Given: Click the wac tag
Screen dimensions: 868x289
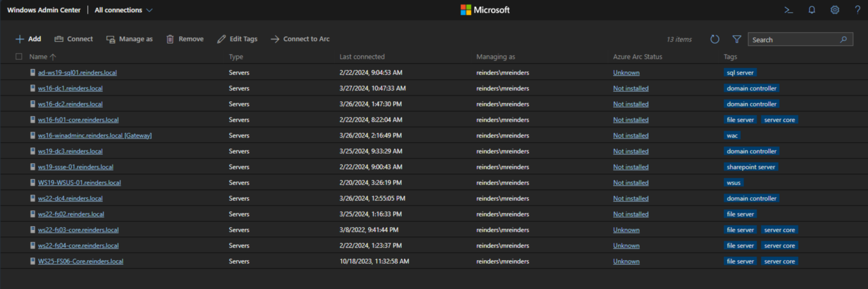Looking at the screenshot, I should [732, 136].
